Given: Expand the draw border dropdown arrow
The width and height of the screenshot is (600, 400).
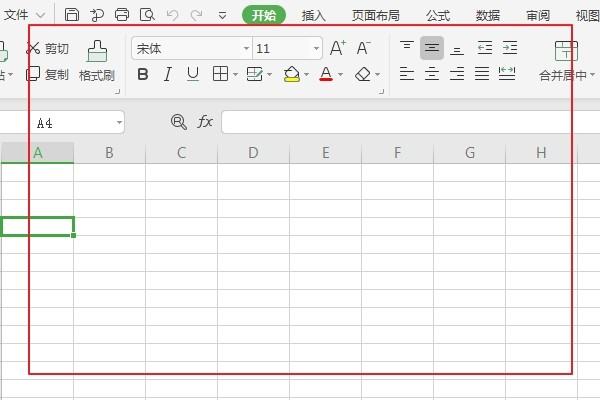Looking at the screenshot, I should point(269,74).
